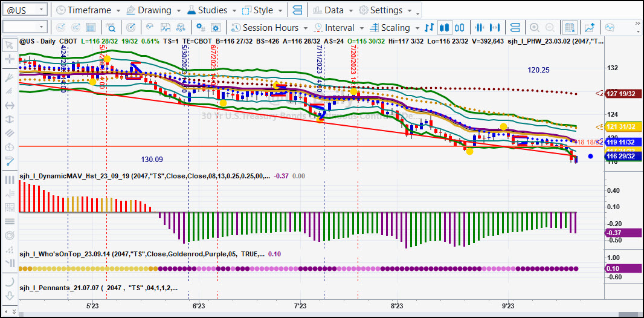Click the chart-on-page analysis icon

(x=165, y=28)
